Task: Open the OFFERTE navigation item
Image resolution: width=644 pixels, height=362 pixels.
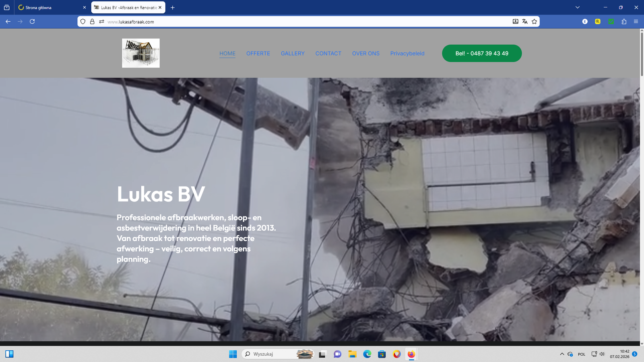Action: tap(258, 53)
